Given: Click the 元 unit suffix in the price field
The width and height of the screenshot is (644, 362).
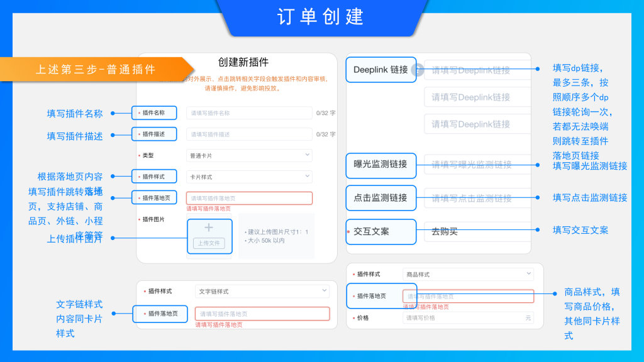Looking at the screenshot, I should [x=528, y=318].
